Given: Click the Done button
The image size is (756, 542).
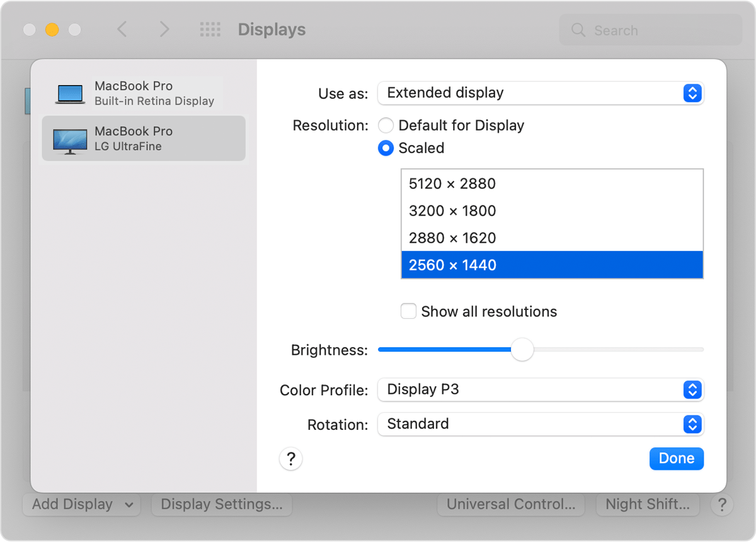Looking at the screenshot, I should tap(676, 458).
